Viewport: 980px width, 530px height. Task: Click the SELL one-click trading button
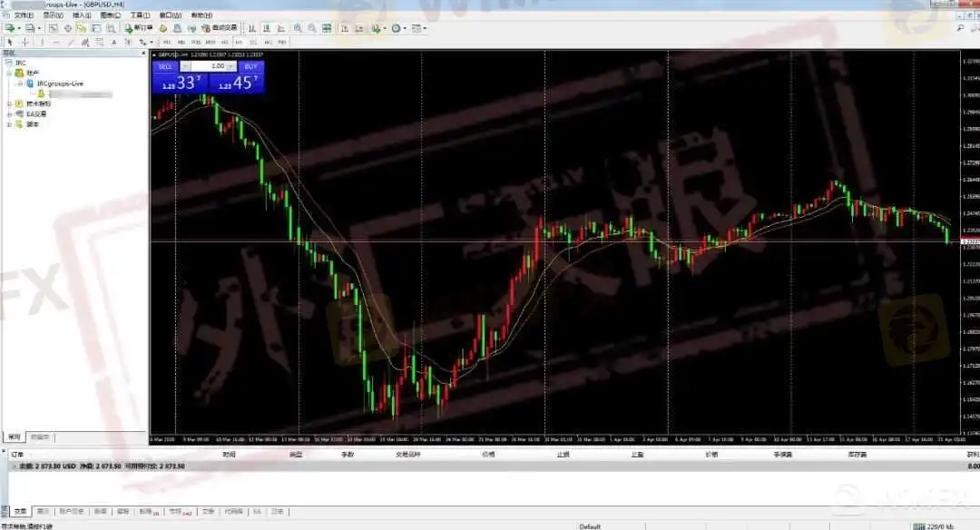(x=164, y=66)
